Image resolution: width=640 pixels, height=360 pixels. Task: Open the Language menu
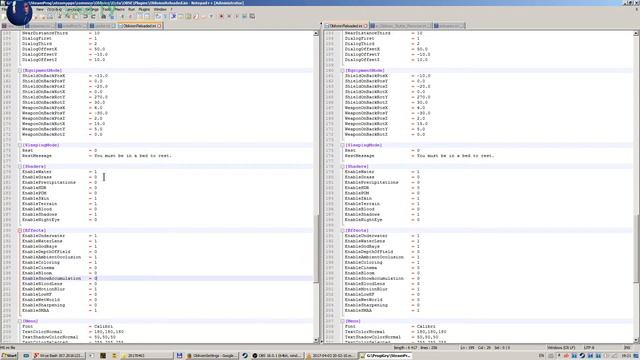(x=74, y=9)
